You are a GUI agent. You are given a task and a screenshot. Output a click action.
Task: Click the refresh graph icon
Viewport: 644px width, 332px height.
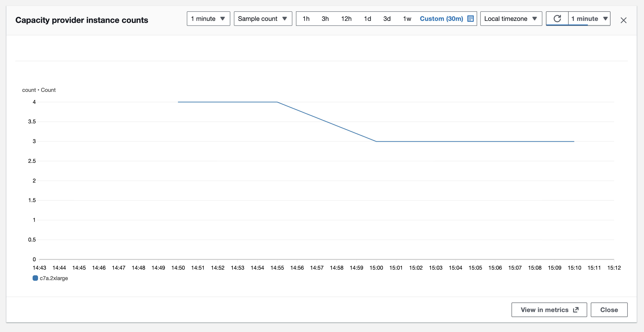pos(557,19)
